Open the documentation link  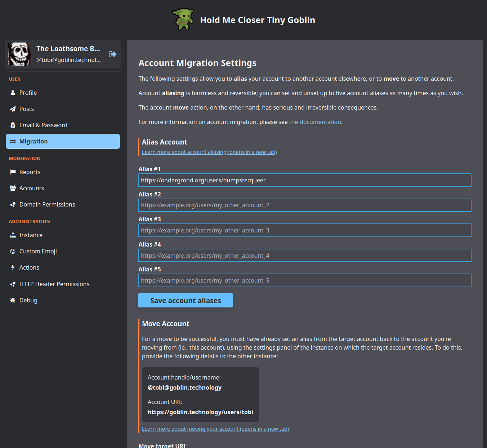point(315,122)
